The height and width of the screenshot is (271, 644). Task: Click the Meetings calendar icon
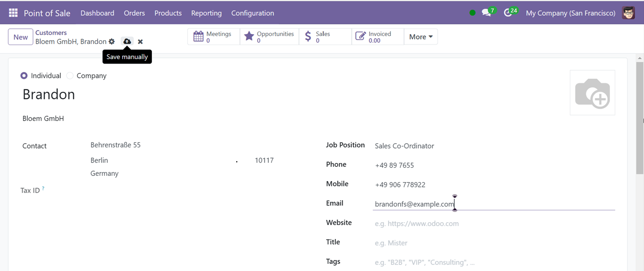[x=198, y=37]
